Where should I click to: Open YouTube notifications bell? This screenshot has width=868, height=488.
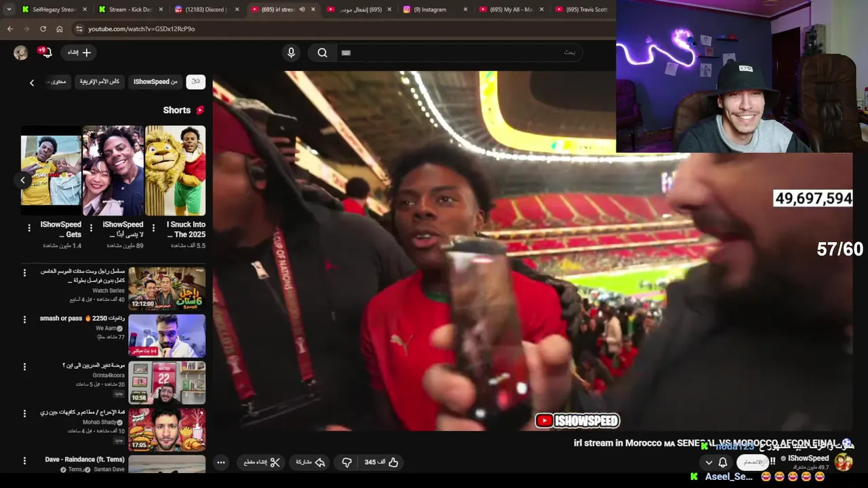pyautogui.click(x=47, y=52)
